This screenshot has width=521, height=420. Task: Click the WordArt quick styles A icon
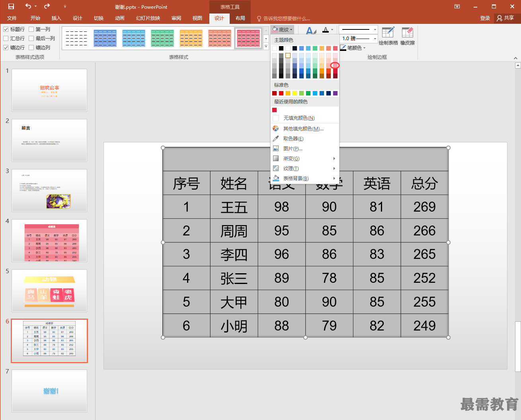click(x=311, y=31)
